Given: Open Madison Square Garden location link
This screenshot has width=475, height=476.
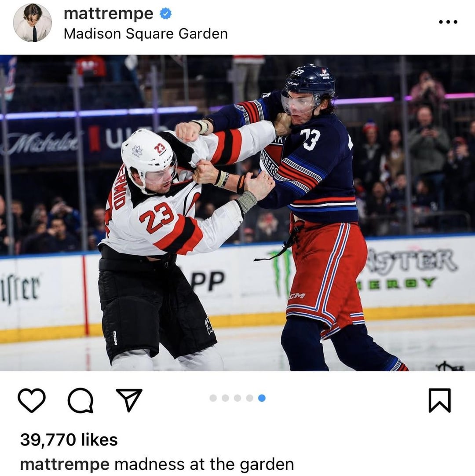Looking at the screenshot, I should point(146,34).
